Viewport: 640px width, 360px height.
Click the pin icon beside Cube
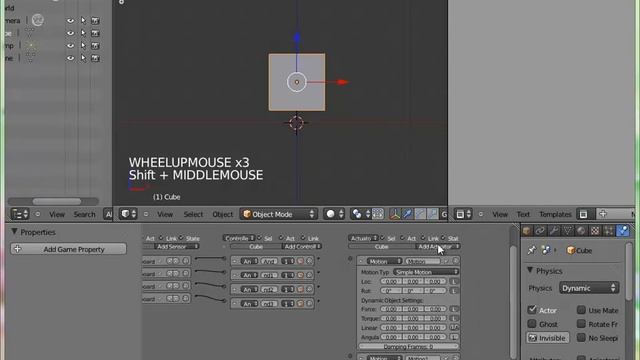[x=531, y=250]
